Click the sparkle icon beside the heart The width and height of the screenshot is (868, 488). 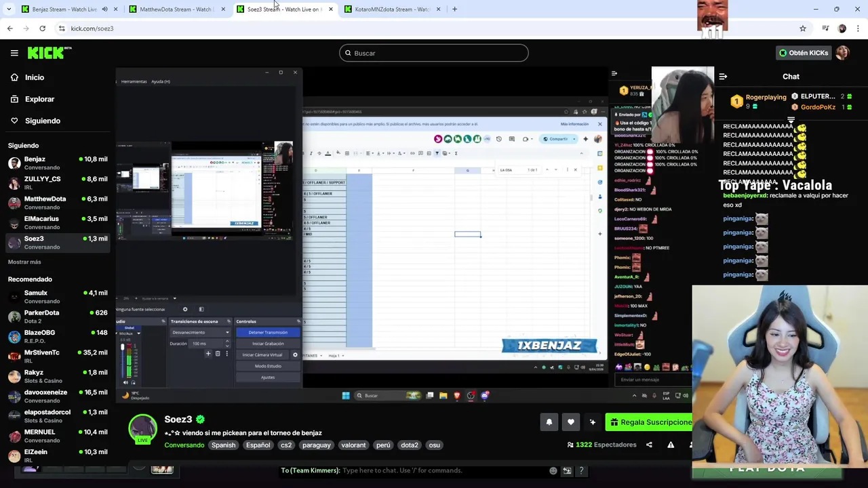tap(593, 422)
